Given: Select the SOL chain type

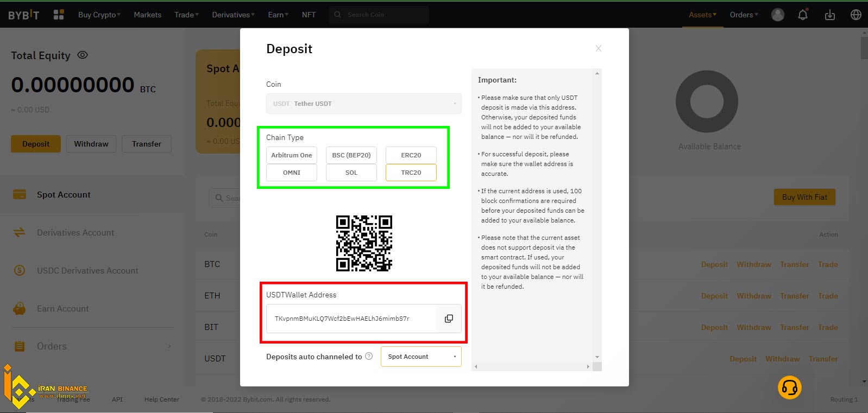Looking at the screenshot, I should [351, 173].
